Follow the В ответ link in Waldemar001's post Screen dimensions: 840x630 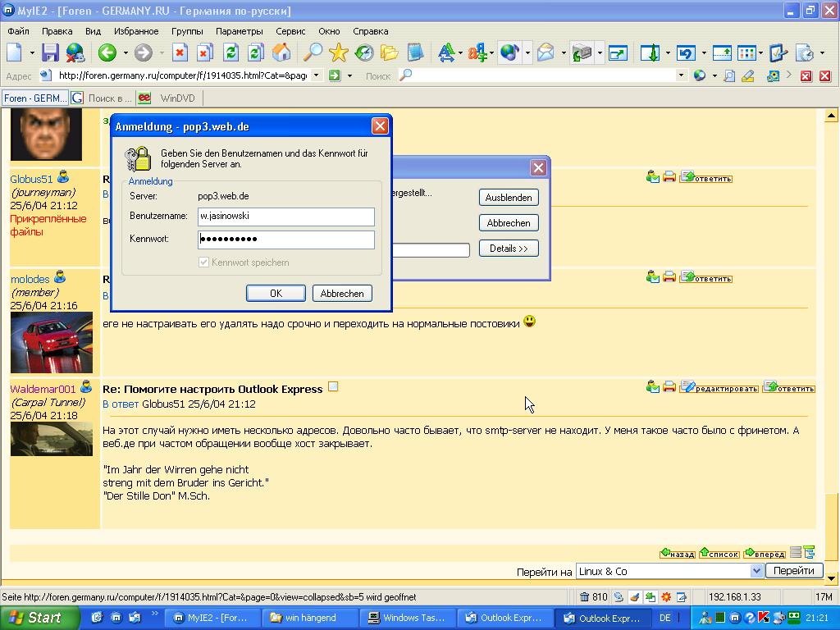[x=121, y=404]
